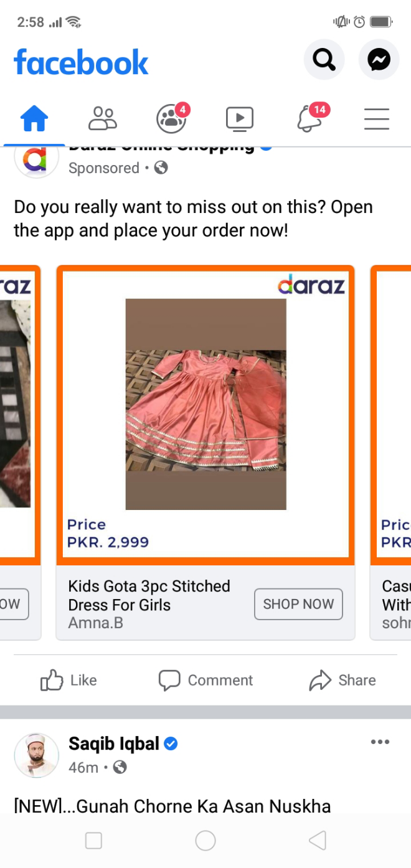
Task: Open Saqib Iqbal profile picture
Action: 36,755
